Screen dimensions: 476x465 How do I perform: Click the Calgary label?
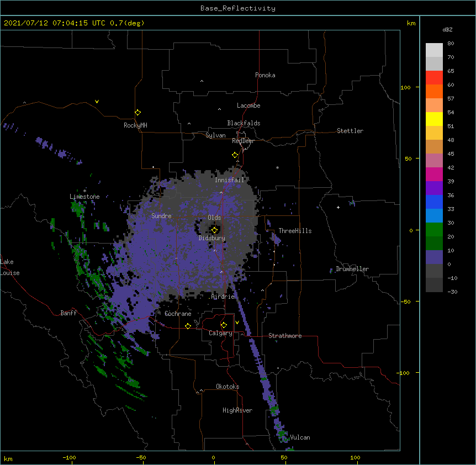coord(221,333)
